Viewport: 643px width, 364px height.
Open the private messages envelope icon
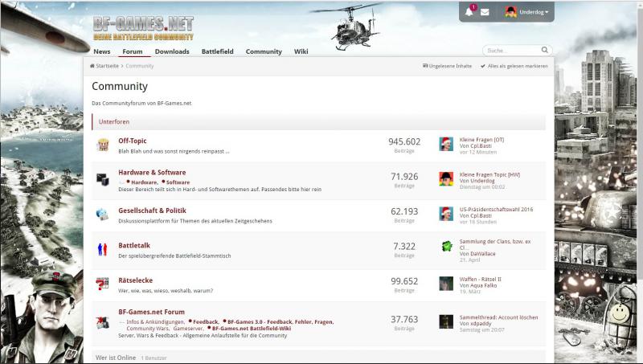tap(485, 12)
